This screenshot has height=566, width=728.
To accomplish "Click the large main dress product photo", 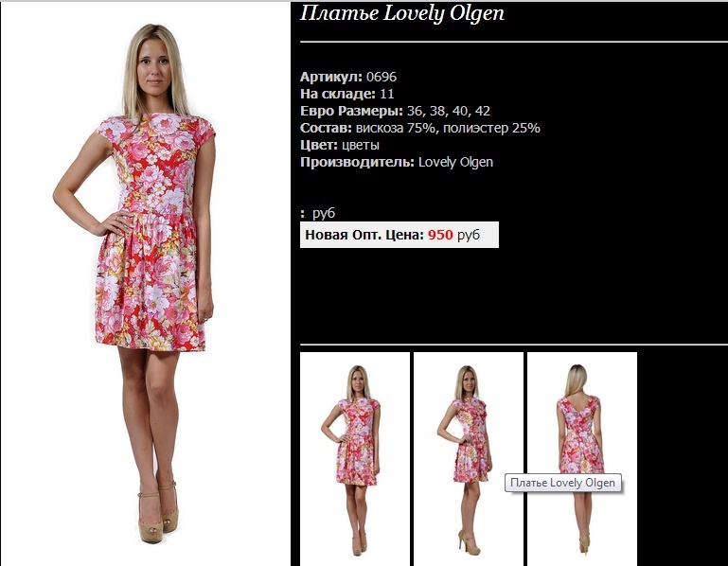I will 146,284.
